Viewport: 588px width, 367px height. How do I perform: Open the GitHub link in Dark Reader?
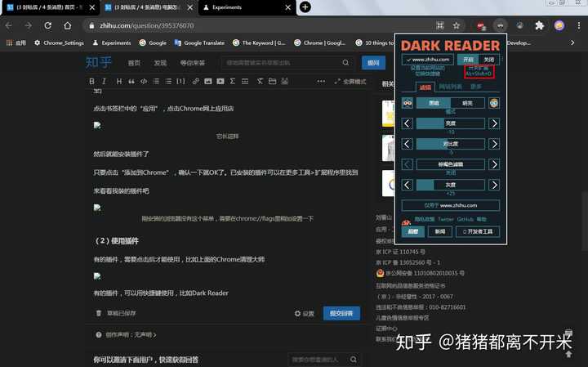tap(465, 219)
